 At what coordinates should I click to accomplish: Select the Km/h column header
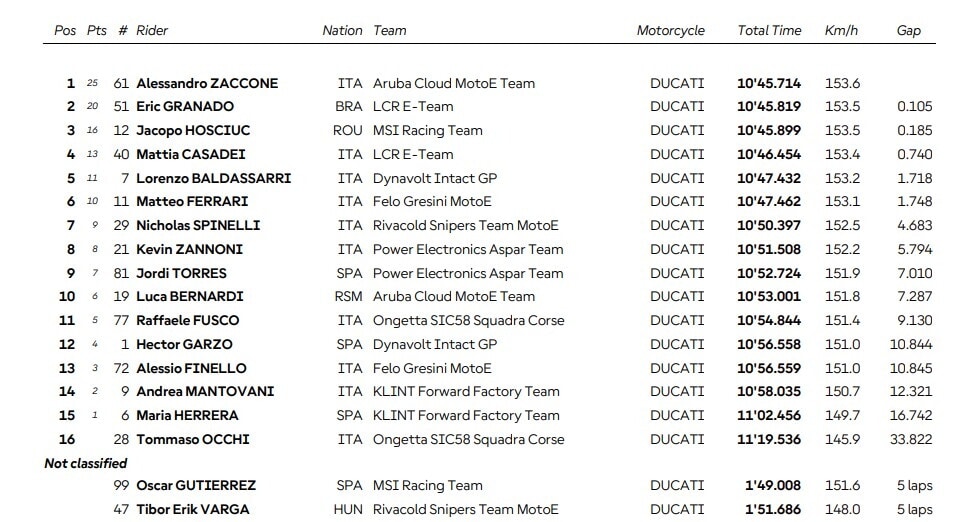tap(841, 30)
